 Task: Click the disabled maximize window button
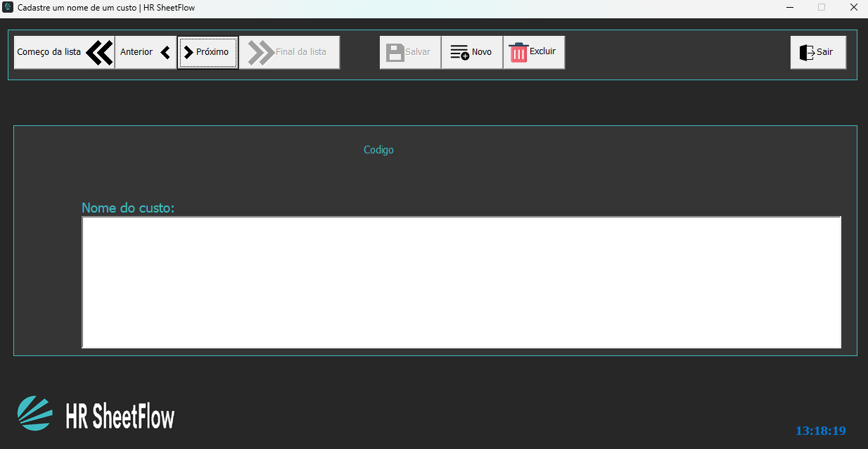[821, 8]
